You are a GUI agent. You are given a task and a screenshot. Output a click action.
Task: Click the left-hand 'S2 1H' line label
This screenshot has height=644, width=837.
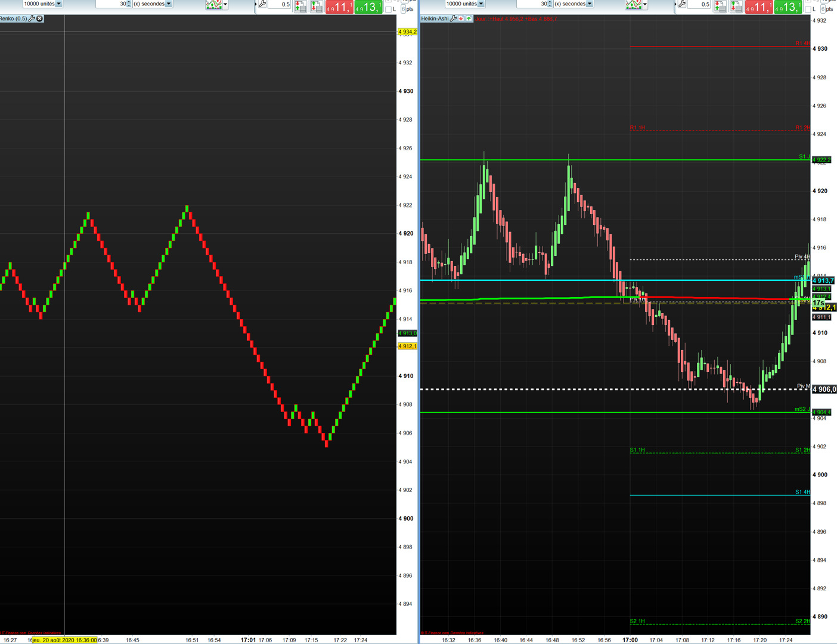[x=637, y=621]
